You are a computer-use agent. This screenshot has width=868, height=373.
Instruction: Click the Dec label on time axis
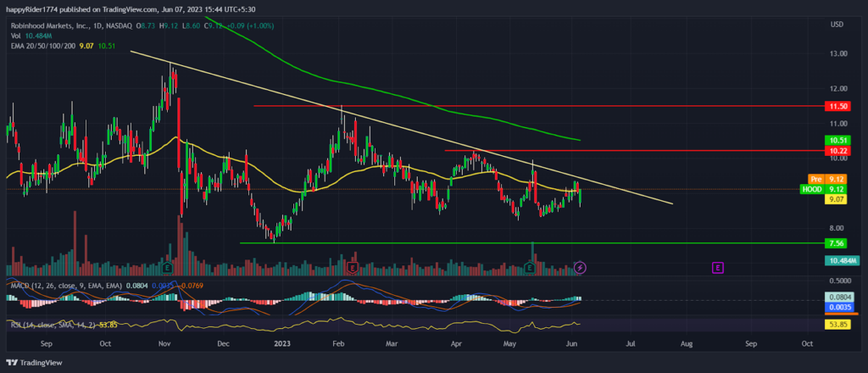(x=223, y=343)
